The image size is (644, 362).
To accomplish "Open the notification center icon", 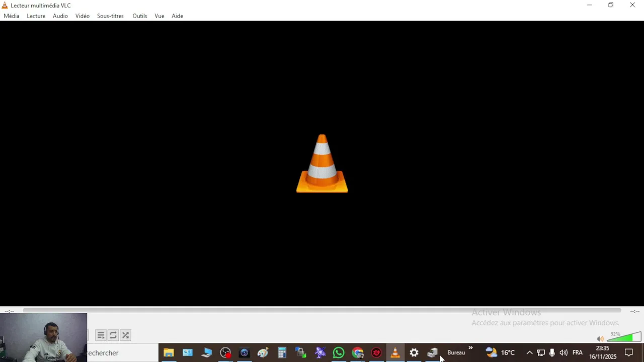I will pyautogui.click(x=629, y=353).
